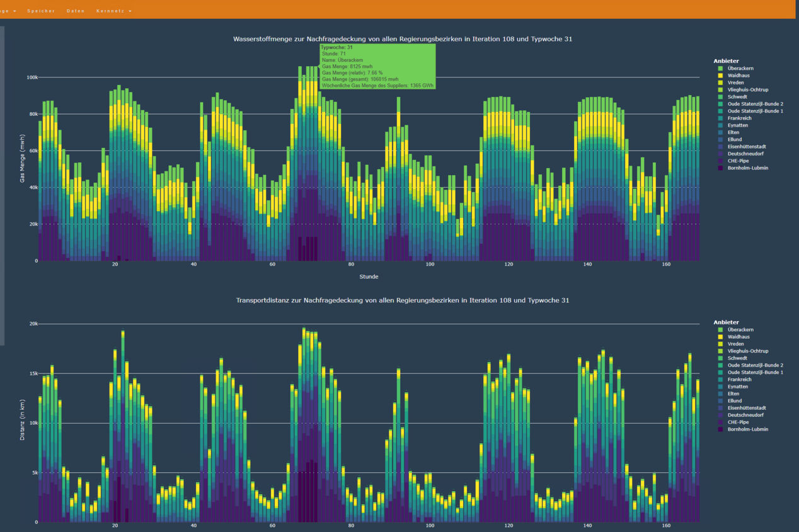Hide Waidhaus series in top chart legend
This screenshot has width=799, height=532.
[x=738, y=76]
